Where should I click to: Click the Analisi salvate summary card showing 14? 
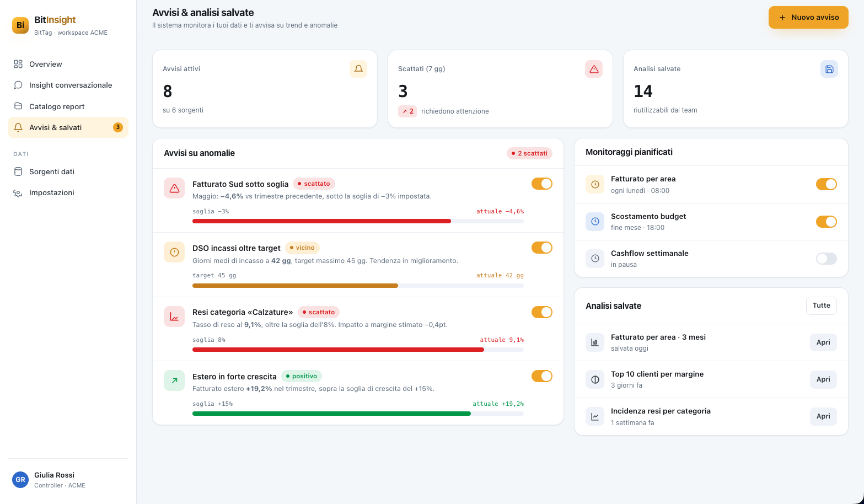pos(736,89)
